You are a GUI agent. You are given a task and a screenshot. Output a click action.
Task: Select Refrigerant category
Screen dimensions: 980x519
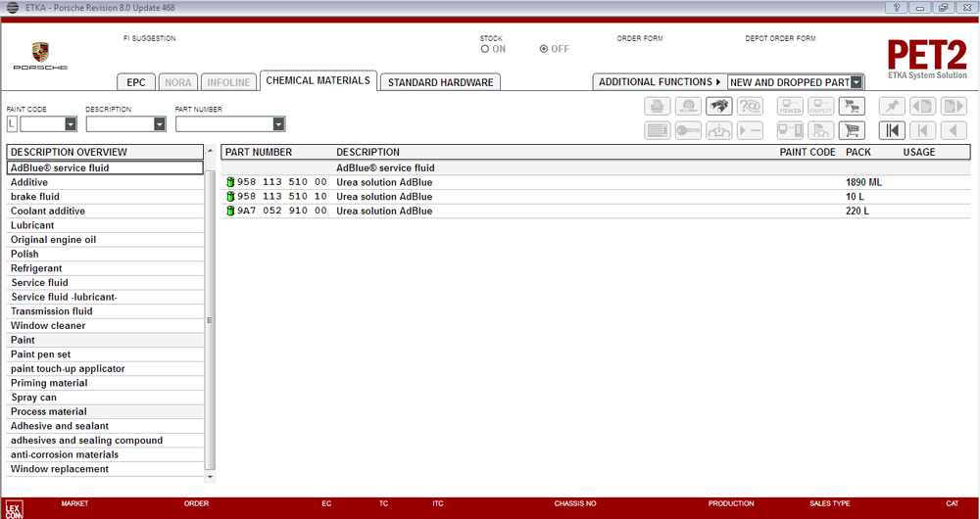coord(105,268)
